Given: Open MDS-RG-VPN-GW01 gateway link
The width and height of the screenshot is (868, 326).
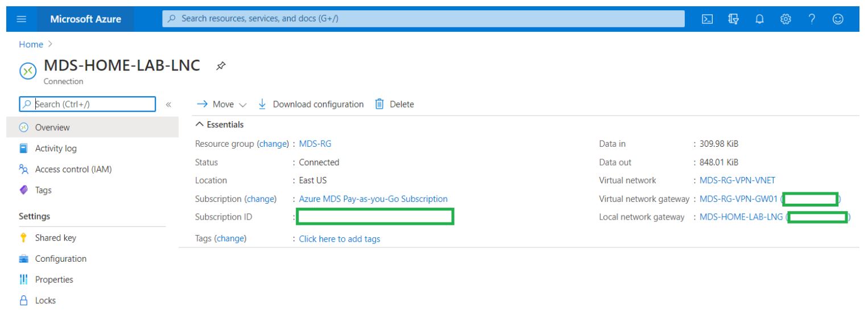Looking at the screenshot, I should click(738, 199).
